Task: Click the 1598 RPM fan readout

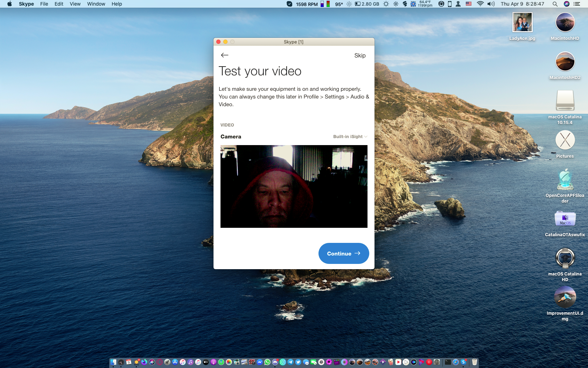Action: point(307,4)
